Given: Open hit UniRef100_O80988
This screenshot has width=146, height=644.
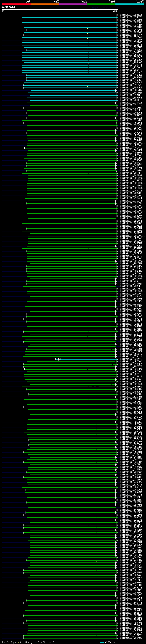Looking at the screenshot, I should point(131,22).
